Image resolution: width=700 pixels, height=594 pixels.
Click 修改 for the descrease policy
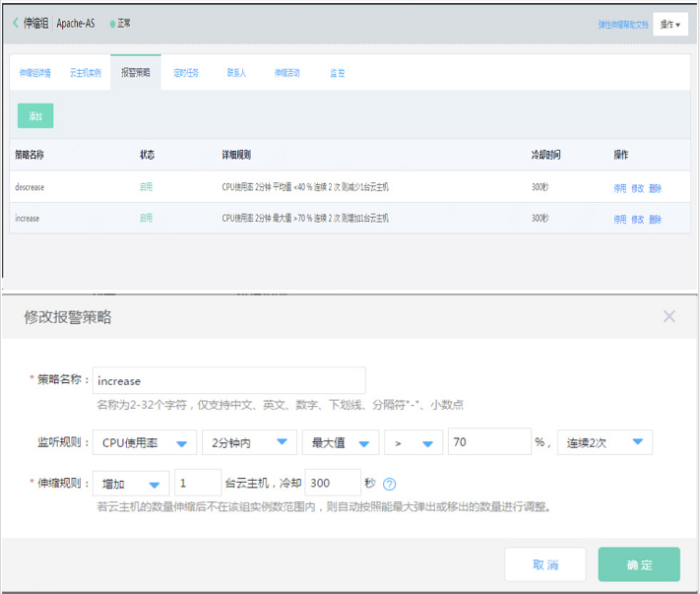pos(638,188)
